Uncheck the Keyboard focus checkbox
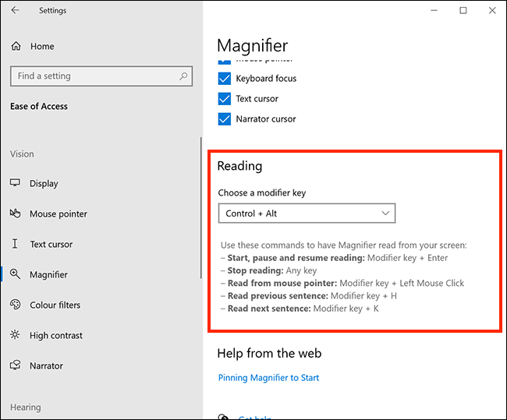Screen dimensions: 507x420 click(224, 79)
